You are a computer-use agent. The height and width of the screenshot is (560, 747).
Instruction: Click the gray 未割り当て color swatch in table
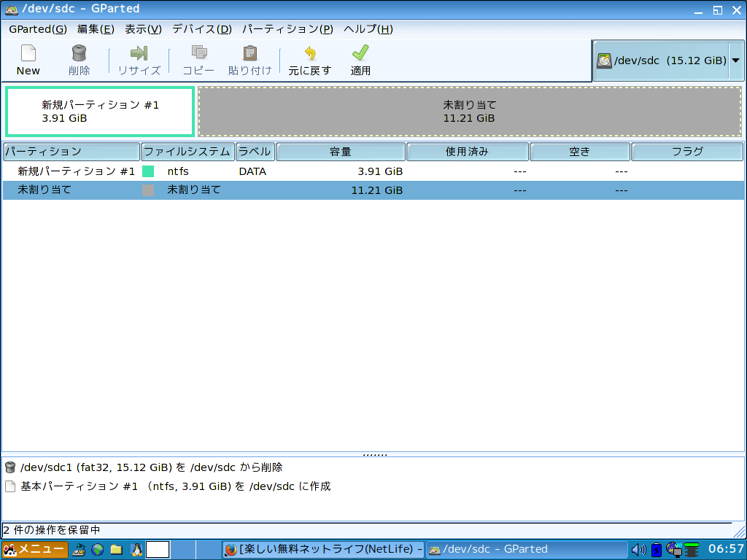148,190
